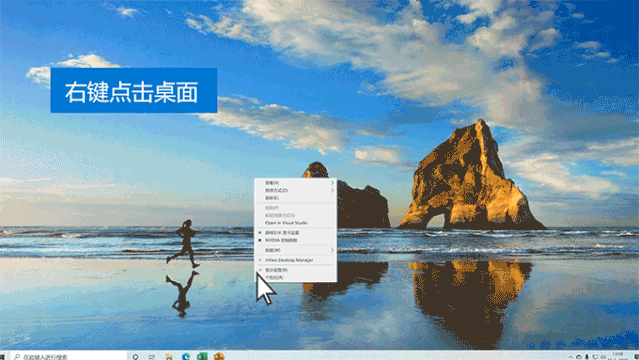Image resolution: width=639 pixels, height=360 pixels.
Task: Click the taskbar search box
Action: click(x=68, y=357)
